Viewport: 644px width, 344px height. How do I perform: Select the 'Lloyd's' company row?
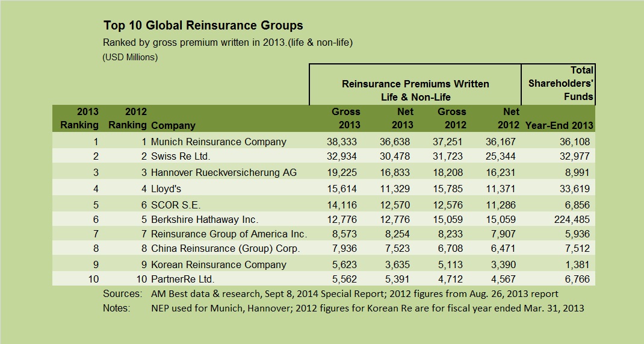coord(167,188)
